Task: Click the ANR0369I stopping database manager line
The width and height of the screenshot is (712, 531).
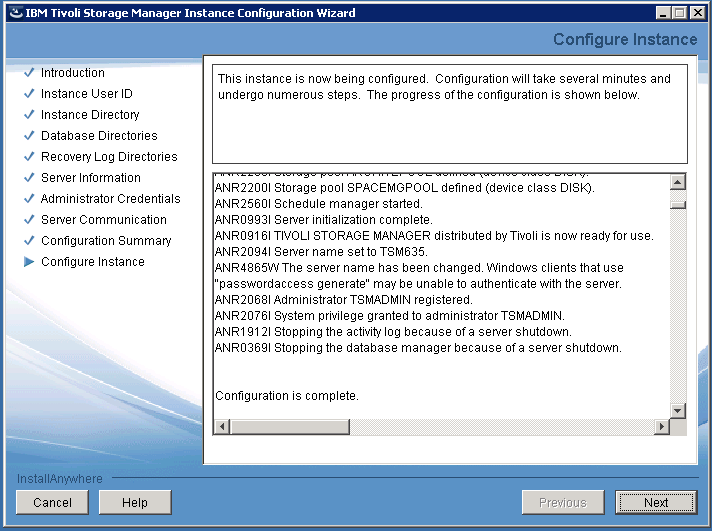Action: click(x=418, y=347)
